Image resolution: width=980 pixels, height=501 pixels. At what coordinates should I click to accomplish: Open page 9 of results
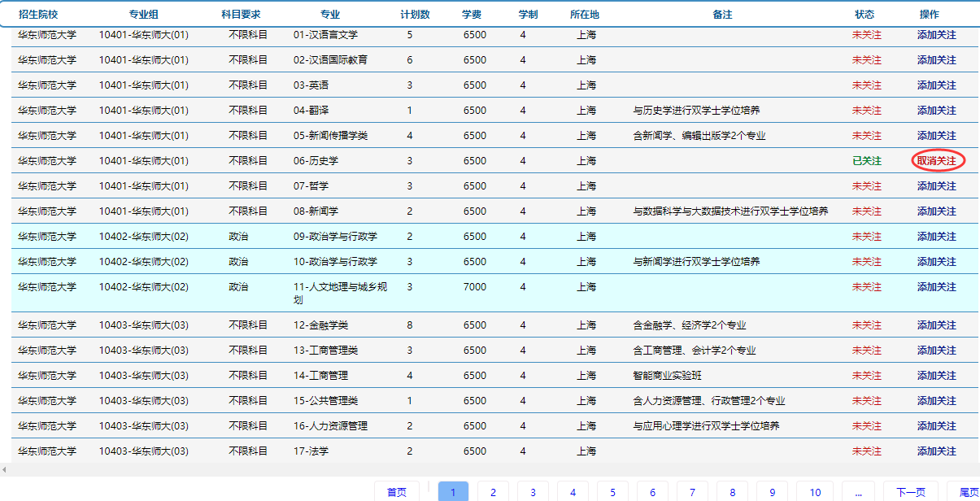tap(772, 492)
